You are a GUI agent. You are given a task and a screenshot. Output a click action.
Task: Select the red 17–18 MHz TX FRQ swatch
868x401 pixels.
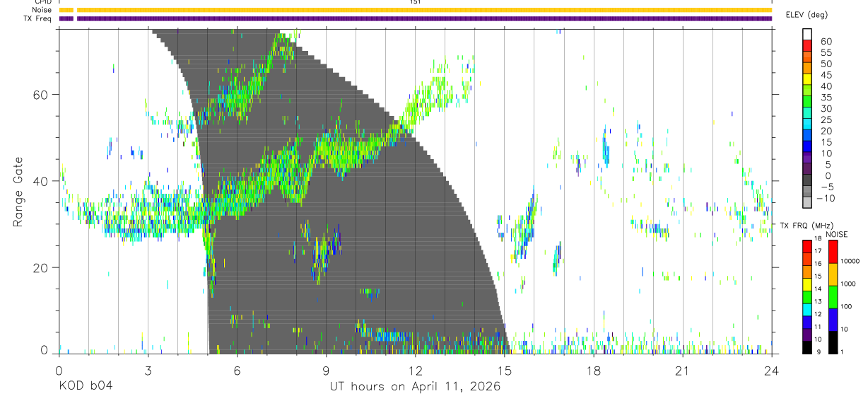807,245
